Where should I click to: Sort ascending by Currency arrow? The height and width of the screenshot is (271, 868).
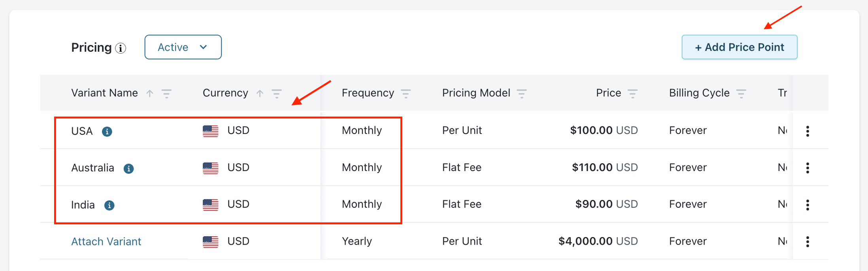[260, 93]
